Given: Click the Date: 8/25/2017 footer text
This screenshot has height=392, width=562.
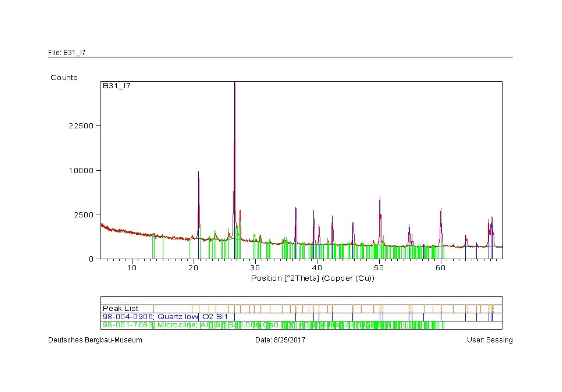Looking at the screenshot, I should coord(280,340).
